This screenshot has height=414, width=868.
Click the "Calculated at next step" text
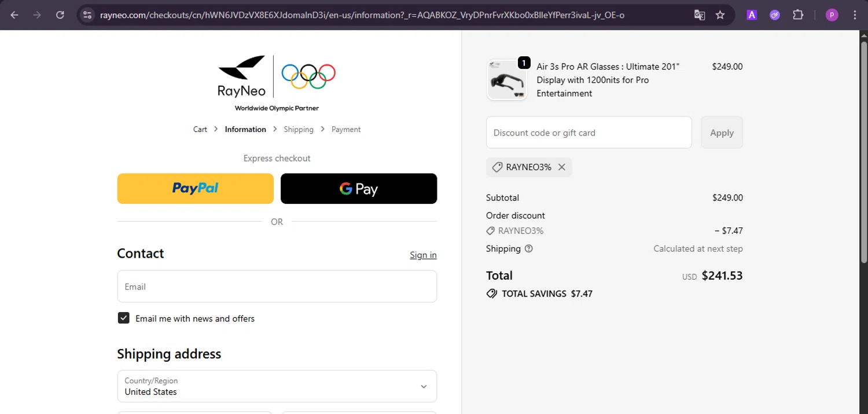[698, 248]
